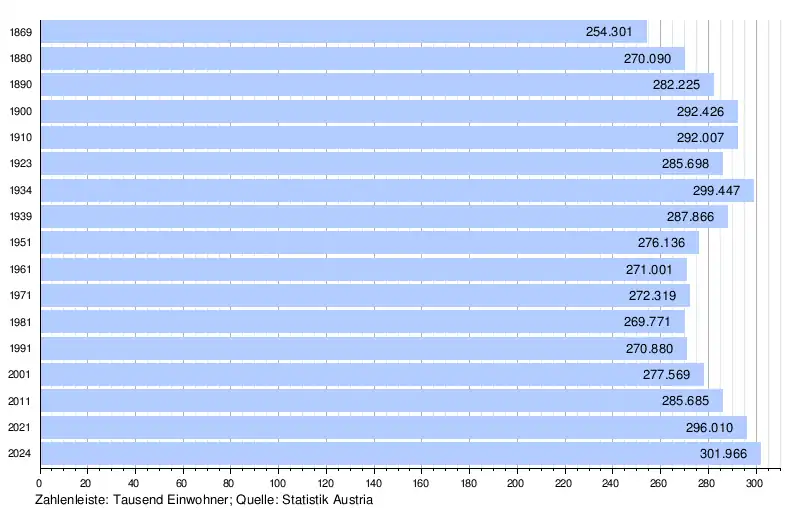Click the value 269.771 label
The height and width of the screenshot is (508, 800).
(647, 322)
